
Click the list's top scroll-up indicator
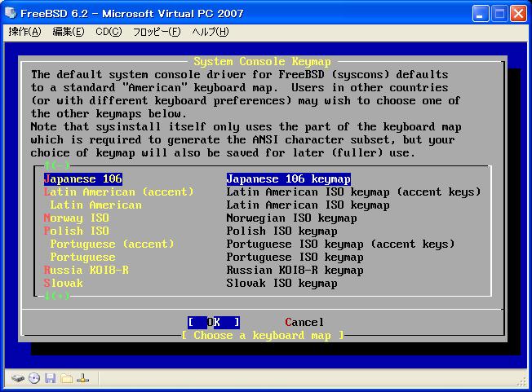(57, 165)
